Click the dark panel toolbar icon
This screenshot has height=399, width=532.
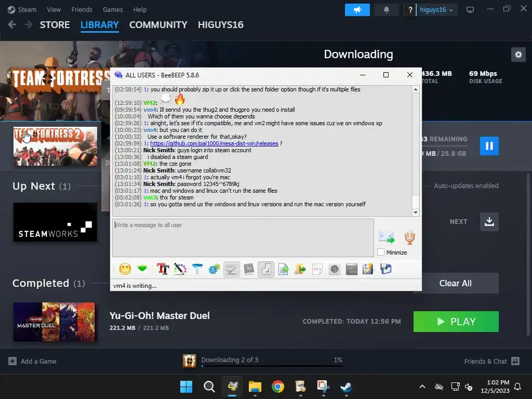pos(352,269)
